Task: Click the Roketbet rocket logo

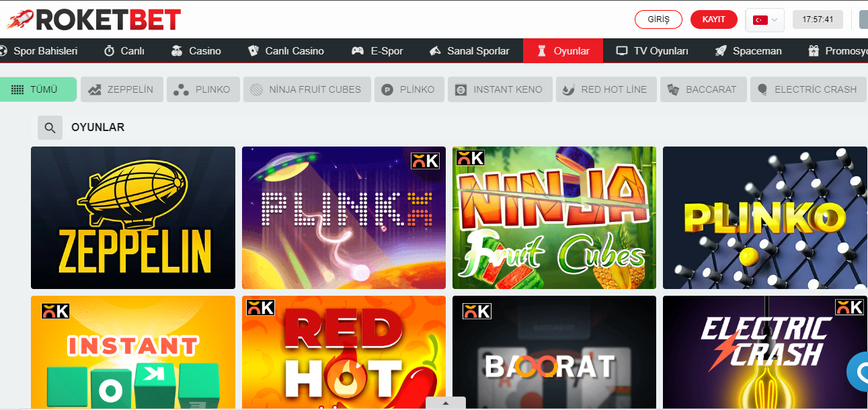Action: pos(94,19)
